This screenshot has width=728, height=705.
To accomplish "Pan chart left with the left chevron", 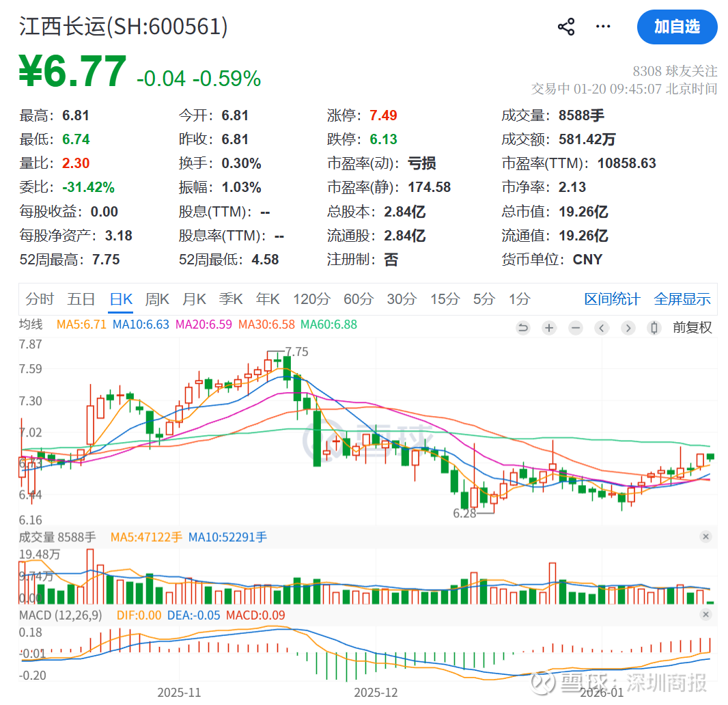I will (x=601, y=328).
